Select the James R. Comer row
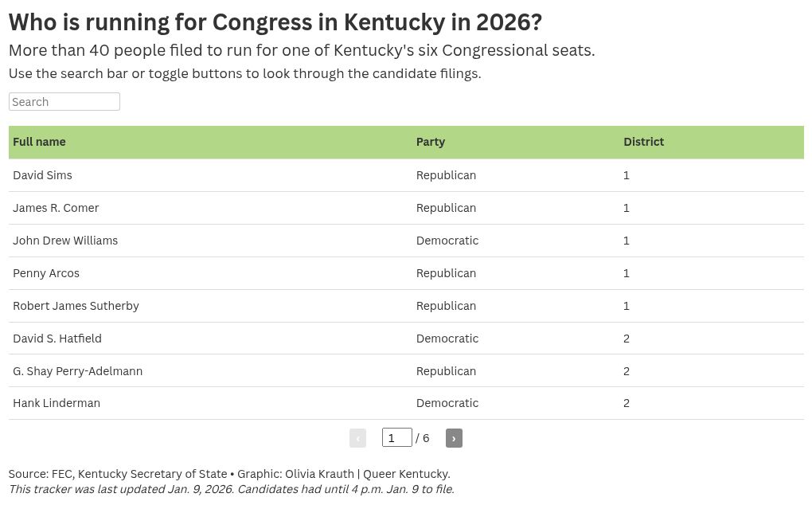This screenshot has height=505, width=812. click(406, 208)
